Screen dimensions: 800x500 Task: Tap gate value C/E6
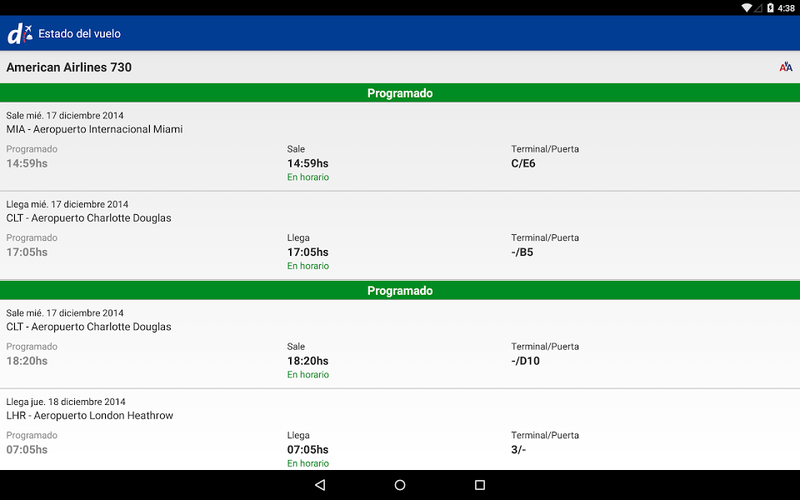coord(523,163)
